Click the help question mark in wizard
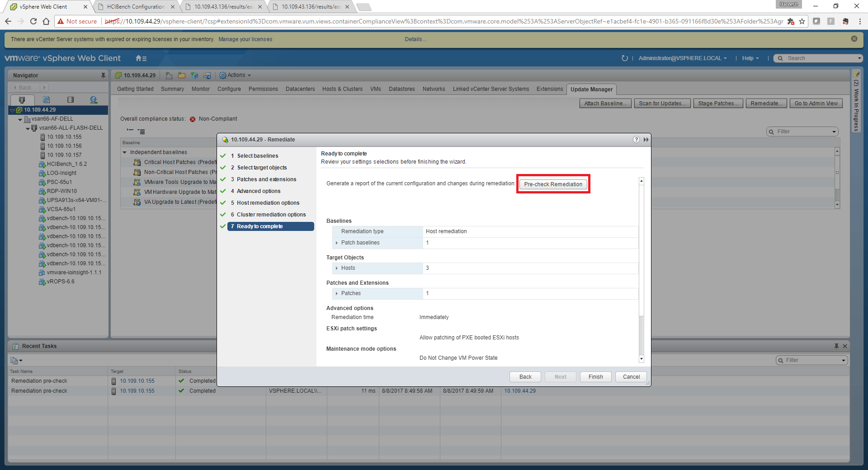868x470 pixels. [636, 140]
